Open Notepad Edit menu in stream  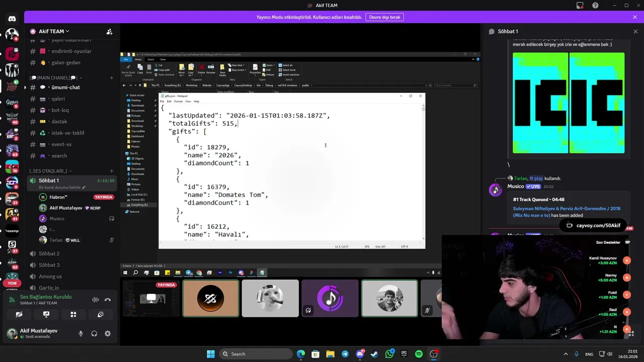tap(169, 102)
